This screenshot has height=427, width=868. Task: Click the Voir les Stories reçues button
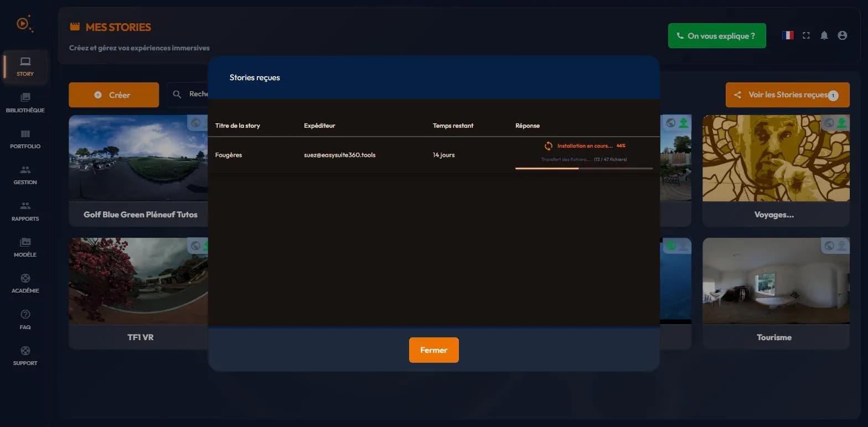(787, 95)
